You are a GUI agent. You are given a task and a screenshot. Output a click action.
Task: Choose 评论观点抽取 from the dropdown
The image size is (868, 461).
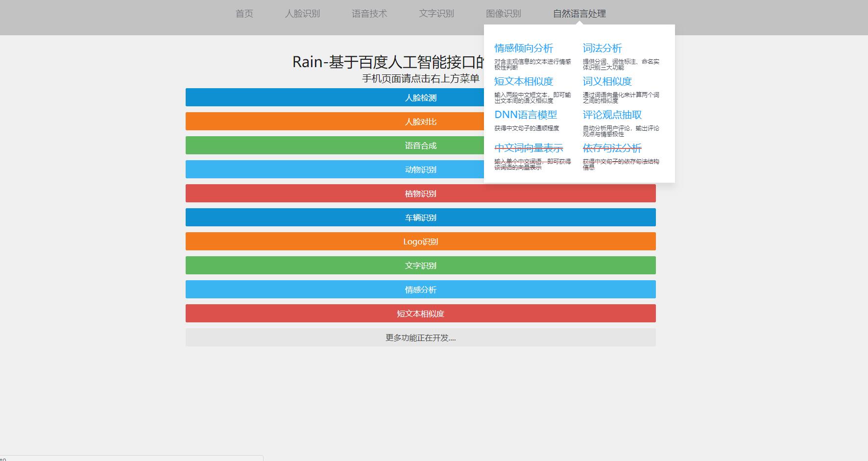point(612,115)
